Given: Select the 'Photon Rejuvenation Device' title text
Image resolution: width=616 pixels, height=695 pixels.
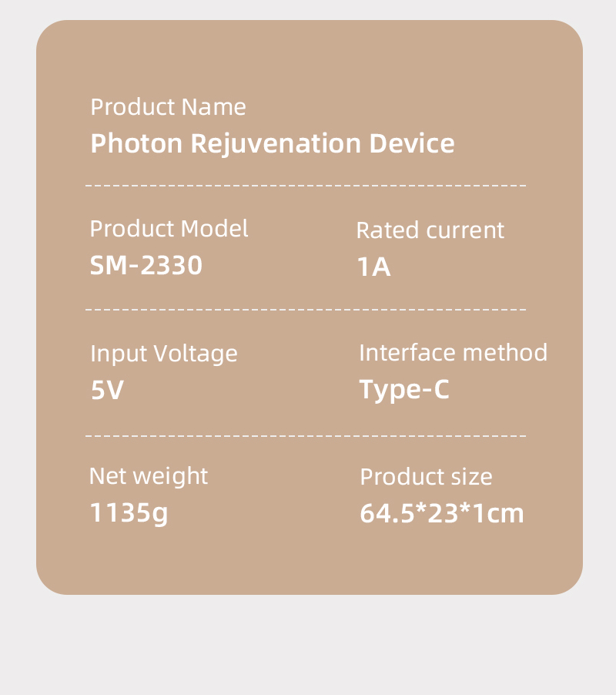Looking at the screenshot, I should (273, 144).
